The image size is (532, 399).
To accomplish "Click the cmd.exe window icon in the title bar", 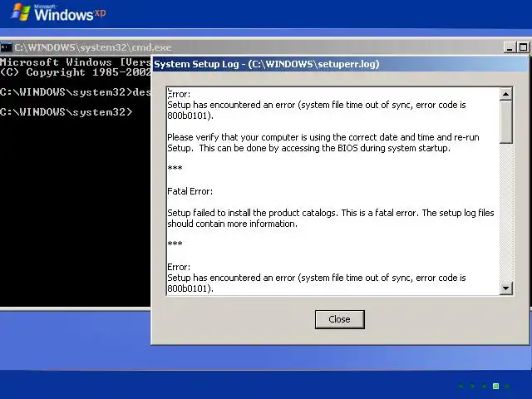I will coord(6,47).
